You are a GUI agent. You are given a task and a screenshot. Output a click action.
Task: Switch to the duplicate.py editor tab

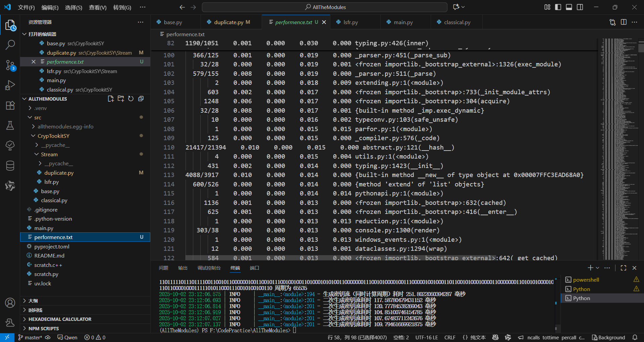click(x=228, y=22)
